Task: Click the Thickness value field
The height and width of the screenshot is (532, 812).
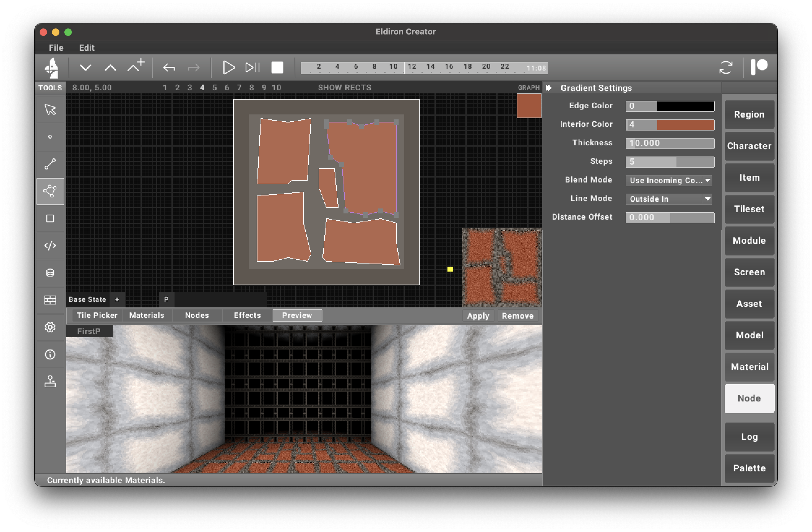Action: click(x=670, y=143)
